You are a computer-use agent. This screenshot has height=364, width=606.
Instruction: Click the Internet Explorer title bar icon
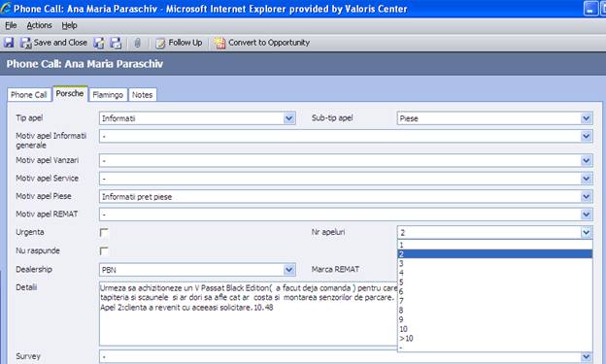(x=6, y=8)
